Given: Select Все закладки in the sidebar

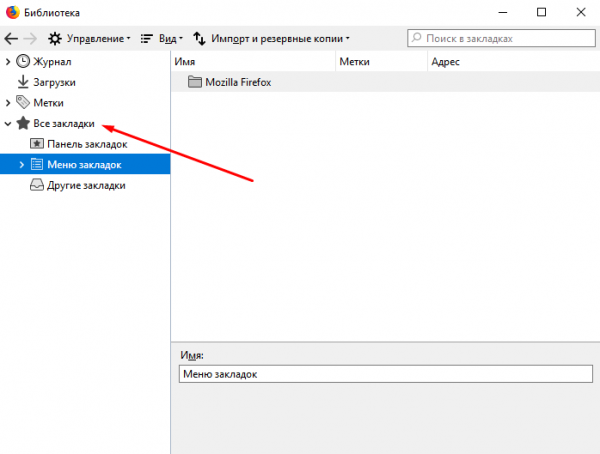Looking at the screenshot, I should (x=64, y=124).
